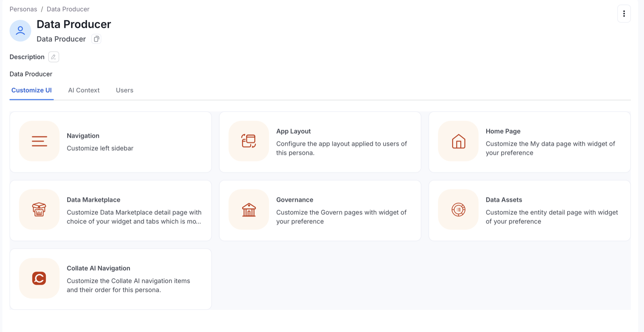Click the Description label

(x=27, y=57)
